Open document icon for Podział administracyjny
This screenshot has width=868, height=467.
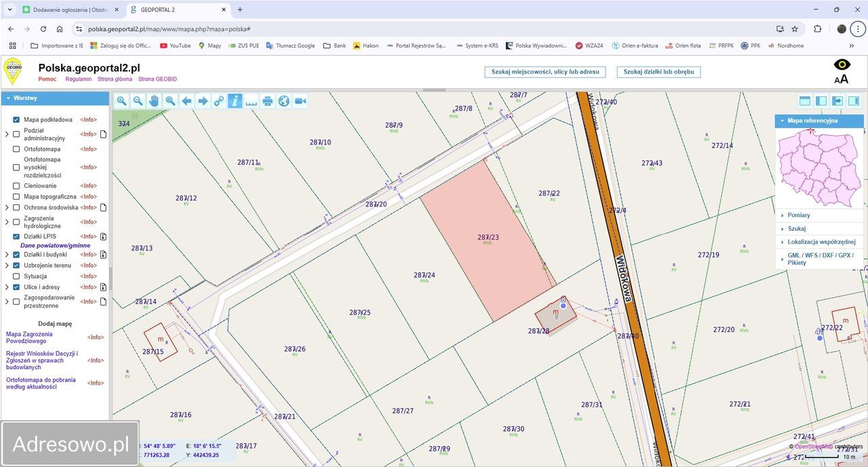[x=104, y=134]
